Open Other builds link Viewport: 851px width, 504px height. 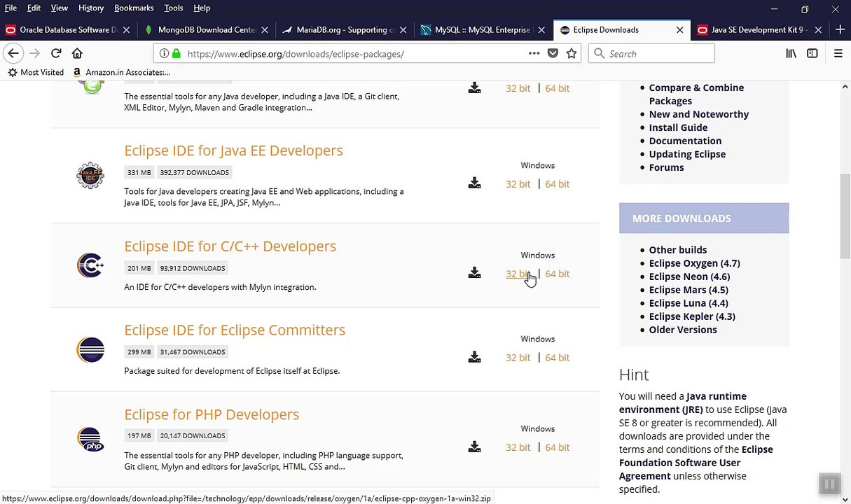click(x=678, y=250)
